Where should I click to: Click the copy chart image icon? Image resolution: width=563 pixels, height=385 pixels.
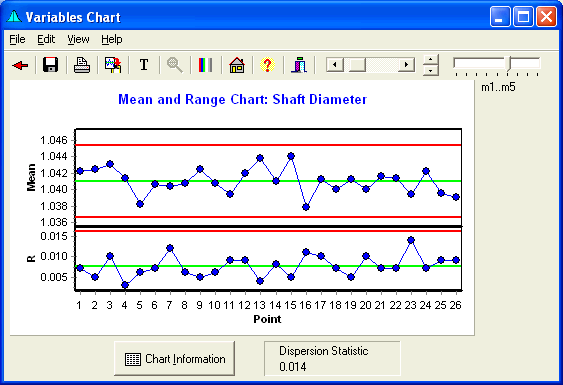tap(113, 65)
